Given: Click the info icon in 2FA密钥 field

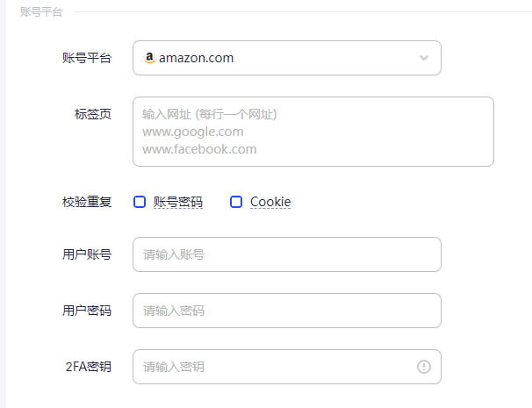Looking at the screenshot, I should [x=424, y=367].
